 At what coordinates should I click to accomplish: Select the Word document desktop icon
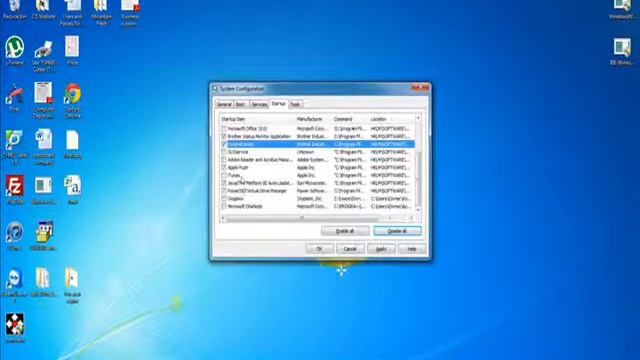point(43,140)
